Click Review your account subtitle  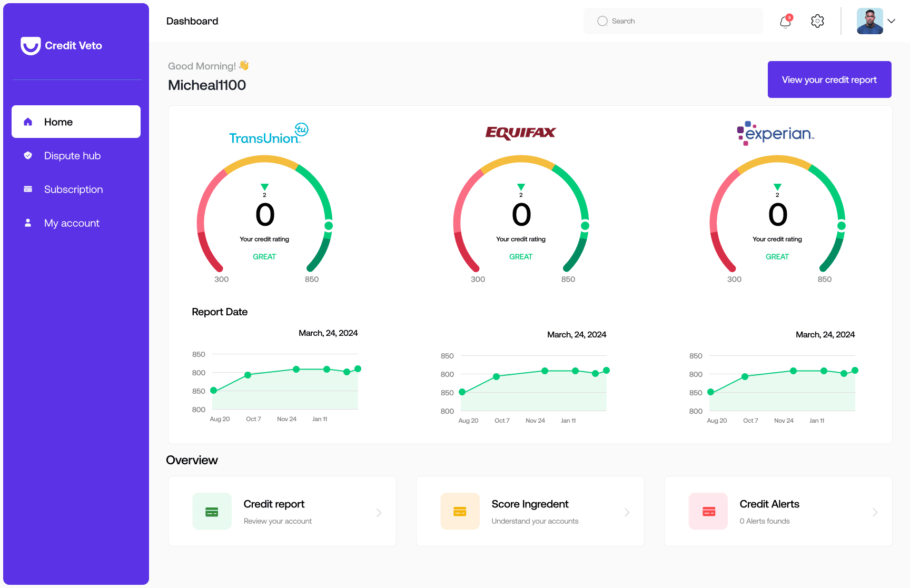(278, 521)
